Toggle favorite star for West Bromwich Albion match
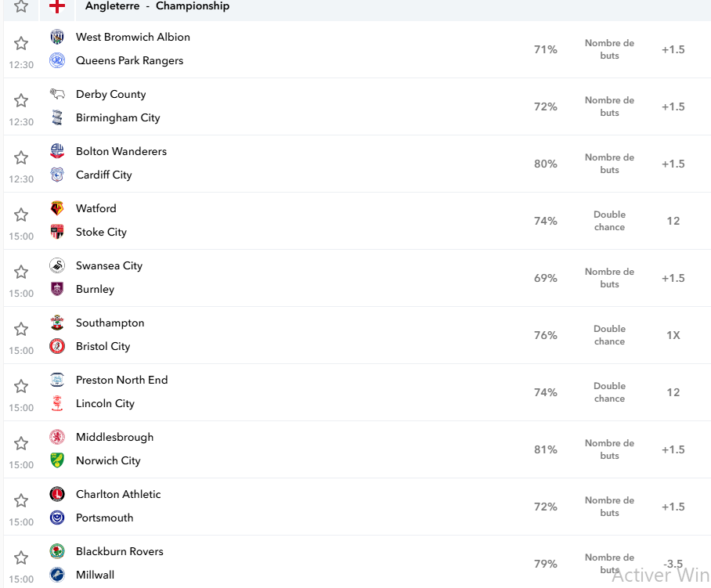Image resolution: width=711 pixels, height=588 pixels. pyautogui.click(x=21, y=44)
